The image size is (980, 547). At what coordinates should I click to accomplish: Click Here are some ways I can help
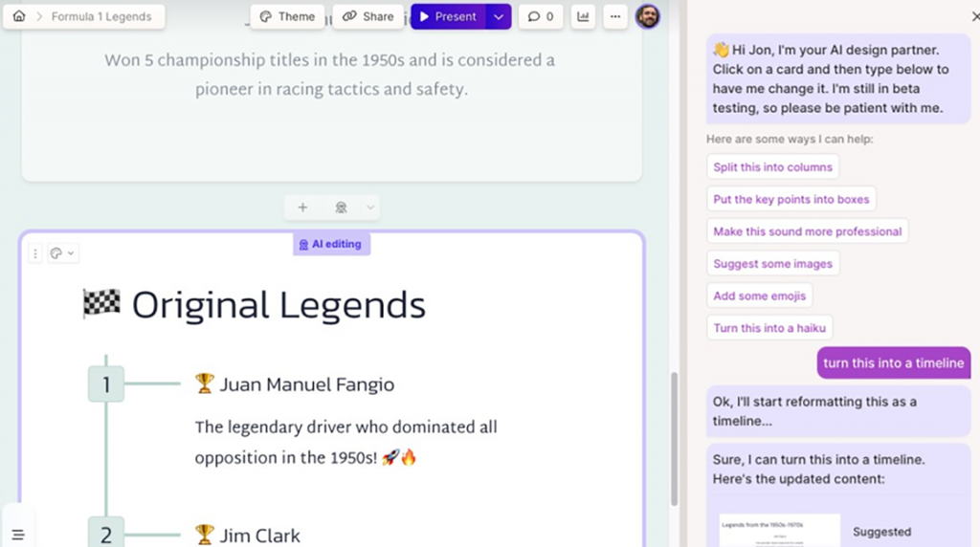(790, 139)
